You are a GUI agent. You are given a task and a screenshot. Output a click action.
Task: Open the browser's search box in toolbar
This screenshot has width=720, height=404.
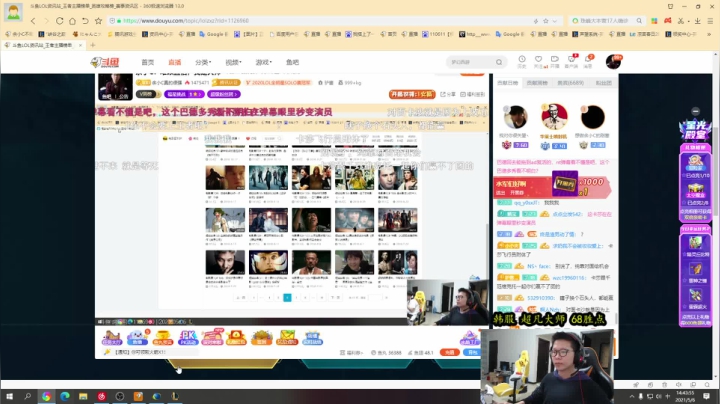point(606,21)
